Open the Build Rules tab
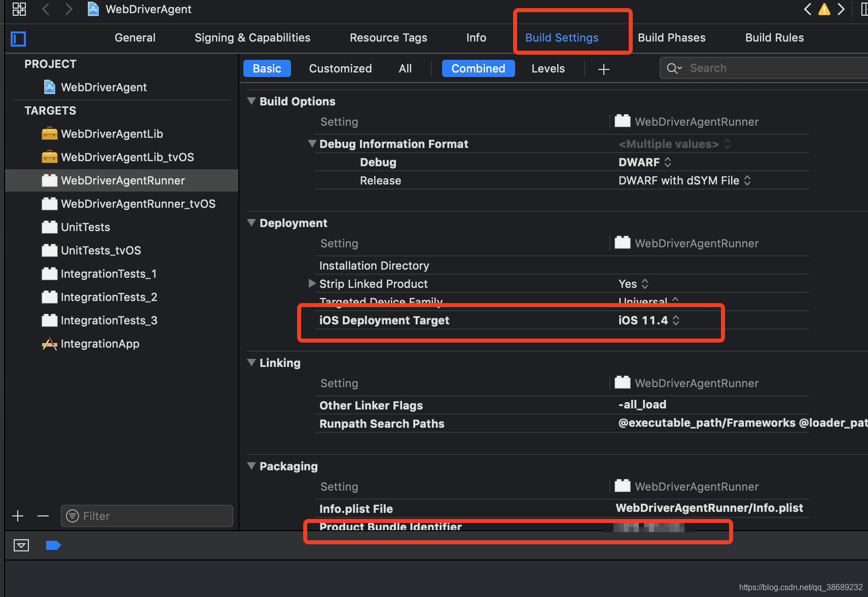This screenshot has height=597, width=868. [774, 38]
